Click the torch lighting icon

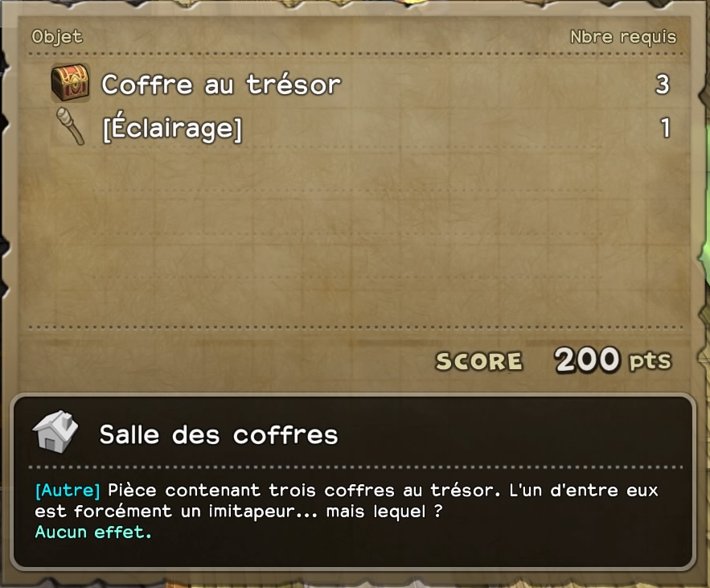[x=71, y=126]
